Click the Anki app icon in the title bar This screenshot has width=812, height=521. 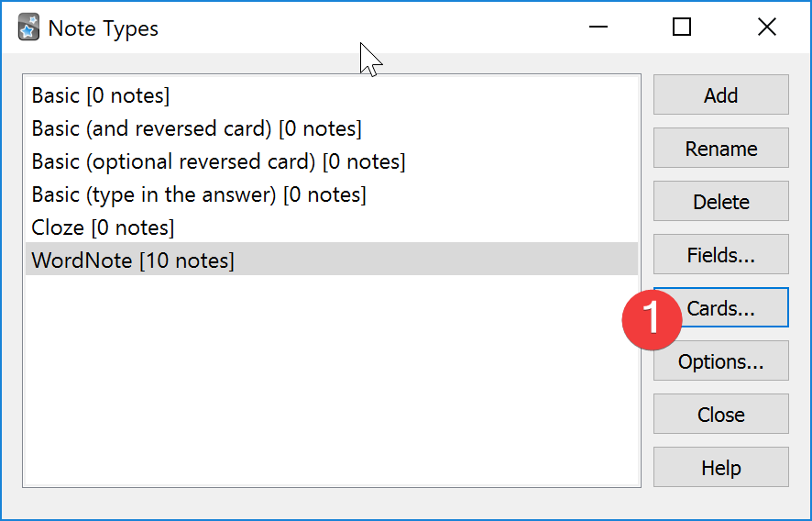click(x=28, y=28)
